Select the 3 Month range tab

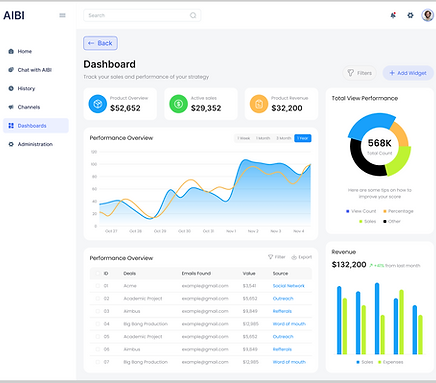click(x=284, y=138)
